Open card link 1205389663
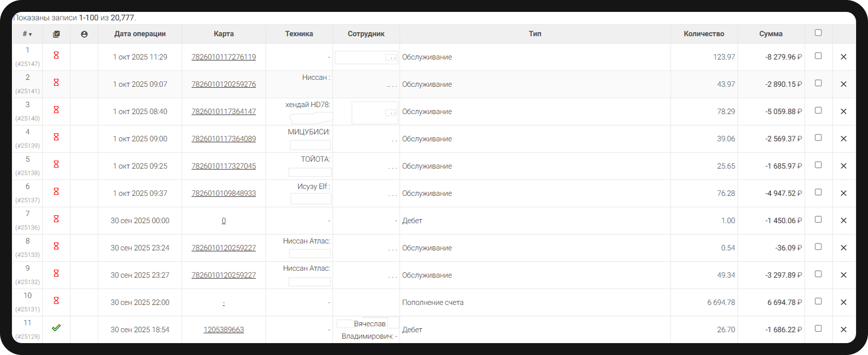Viewport: 868px width, 355px height. click(224, 330)
